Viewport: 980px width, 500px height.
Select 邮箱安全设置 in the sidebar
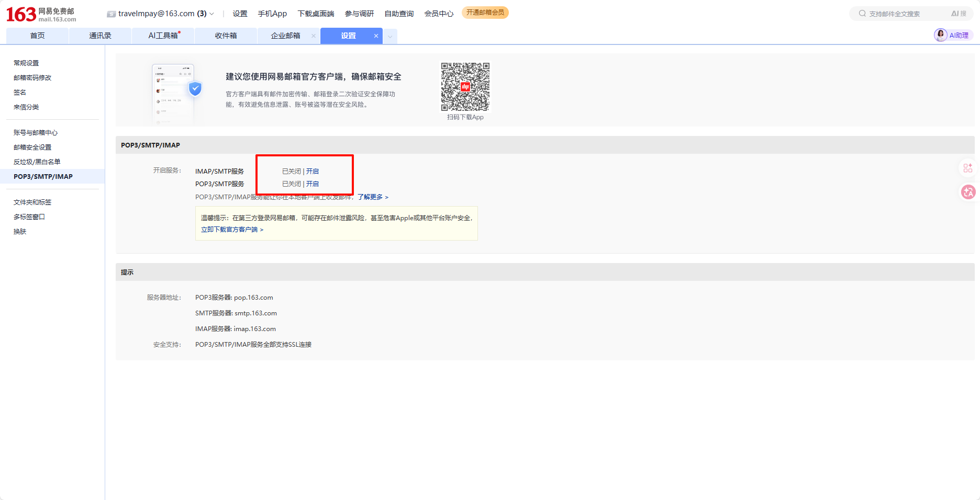[32, 147]
